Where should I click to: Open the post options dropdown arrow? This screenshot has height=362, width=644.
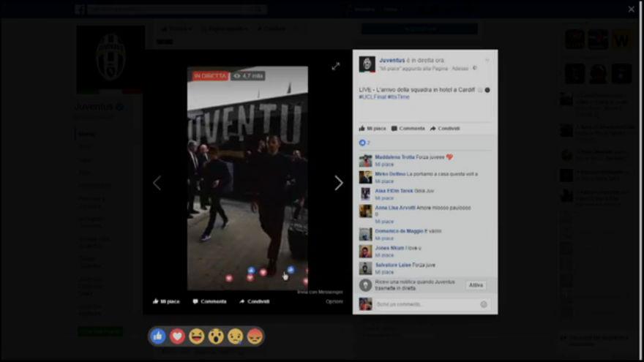(487, 60)
